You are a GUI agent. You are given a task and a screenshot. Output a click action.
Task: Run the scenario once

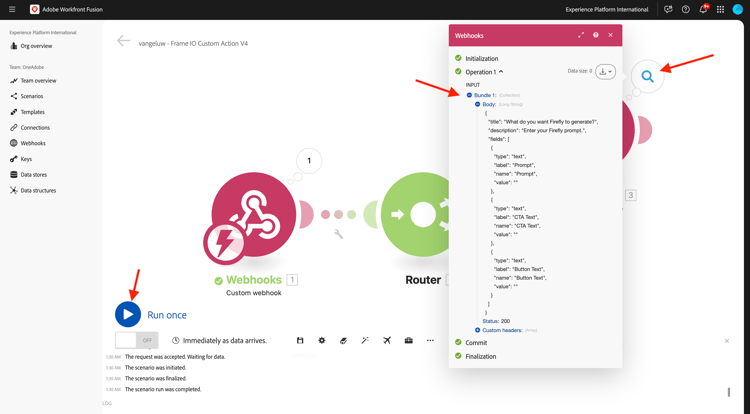point(128,314)
